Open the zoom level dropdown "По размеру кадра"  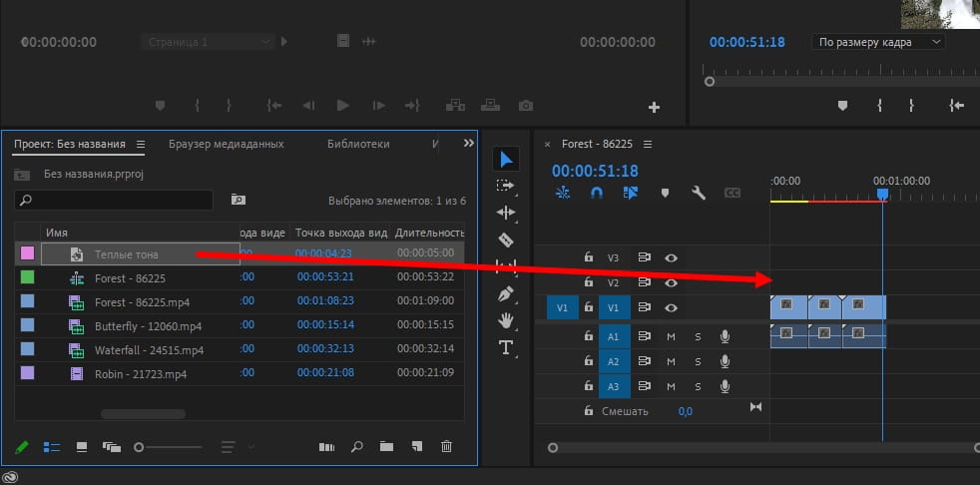tap(879, 43)
